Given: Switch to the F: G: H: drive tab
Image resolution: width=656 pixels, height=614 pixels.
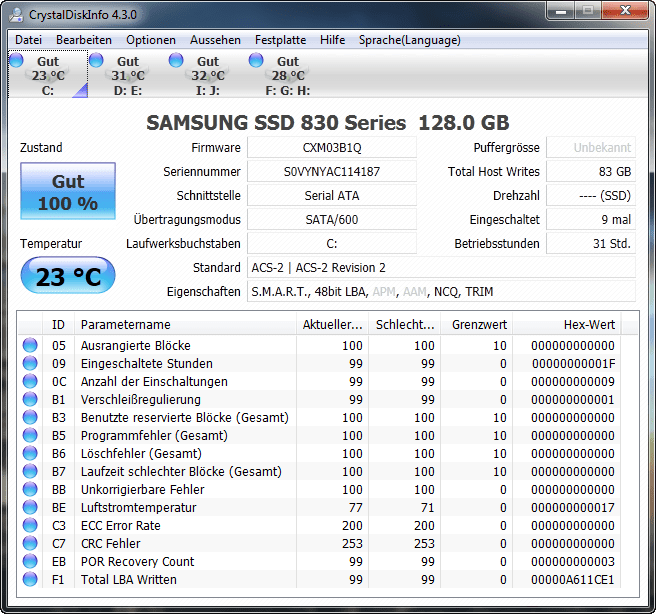Looking at the screenshot, I should pyautogui.click(x=288, y=74).
